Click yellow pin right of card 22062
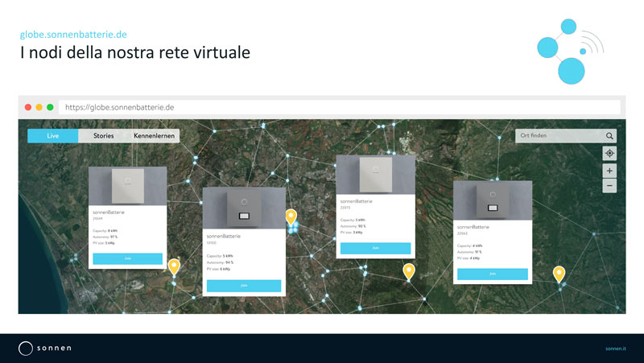 tap(559, 274)
